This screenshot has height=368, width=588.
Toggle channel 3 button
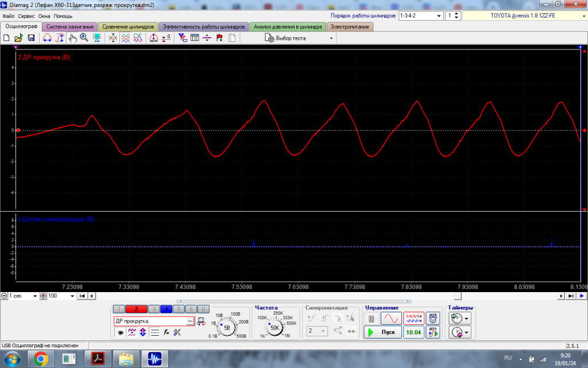tap(154, 309)
